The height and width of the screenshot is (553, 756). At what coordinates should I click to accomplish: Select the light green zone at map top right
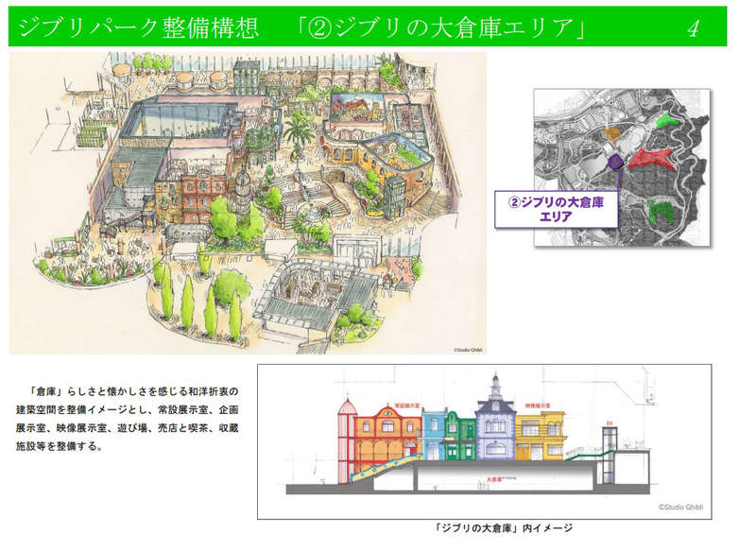(667, 120)
